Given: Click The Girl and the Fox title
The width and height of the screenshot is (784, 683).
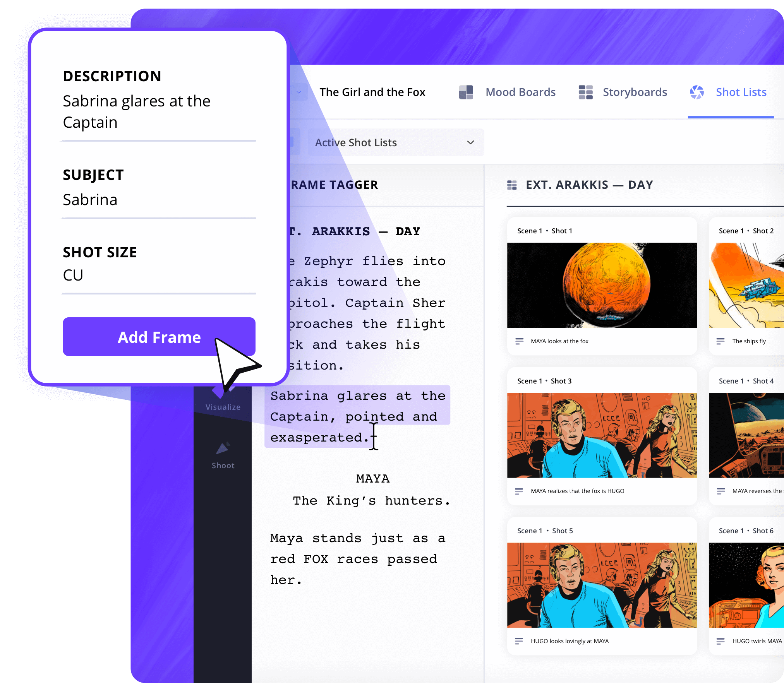Looking at the screenshot, I should point(372,92).
